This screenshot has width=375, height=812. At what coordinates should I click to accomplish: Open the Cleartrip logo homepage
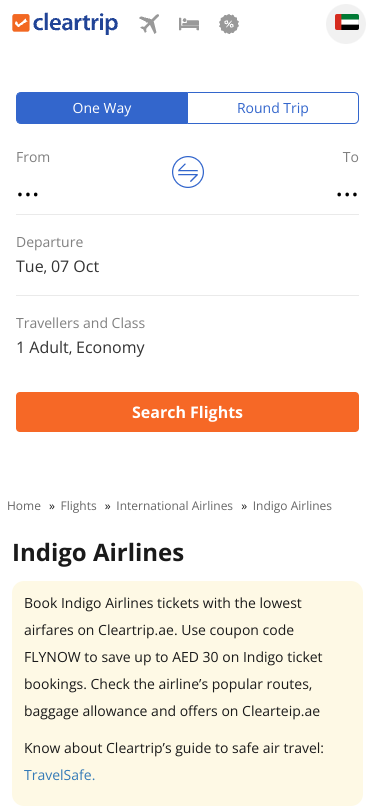65,23
